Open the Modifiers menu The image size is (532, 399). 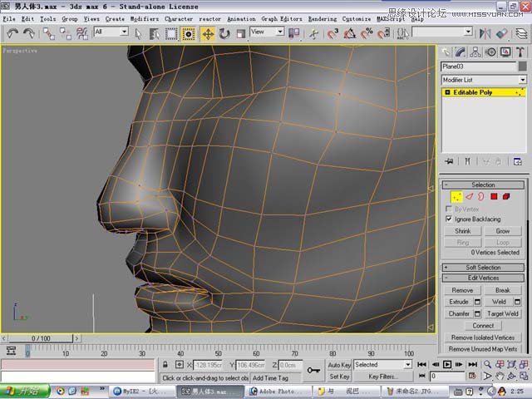point(145,18)
